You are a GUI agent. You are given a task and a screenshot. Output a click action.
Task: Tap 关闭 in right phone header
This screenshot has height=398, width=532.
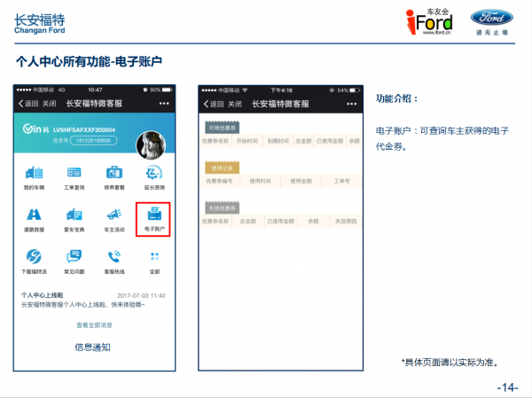click(234, 104)
